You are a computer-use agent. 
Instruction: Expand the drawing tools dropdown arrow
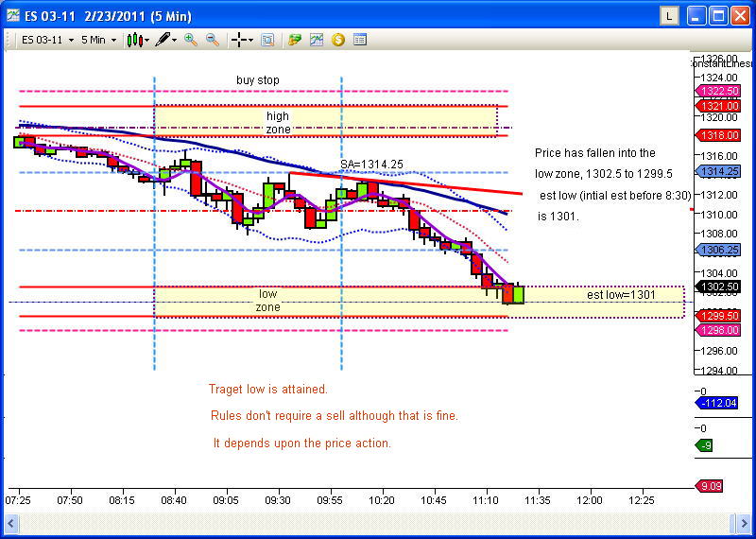(x=175, y=41)
